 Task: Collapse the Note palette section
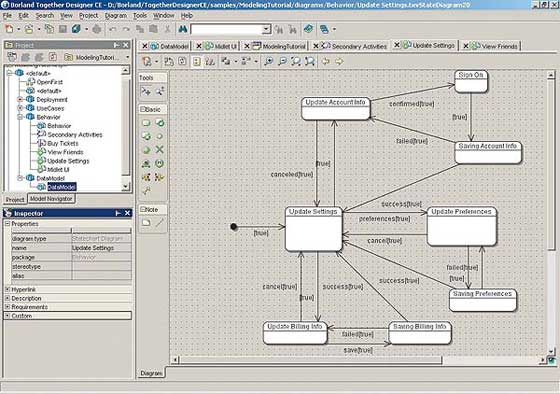click(x=142, y=209)
